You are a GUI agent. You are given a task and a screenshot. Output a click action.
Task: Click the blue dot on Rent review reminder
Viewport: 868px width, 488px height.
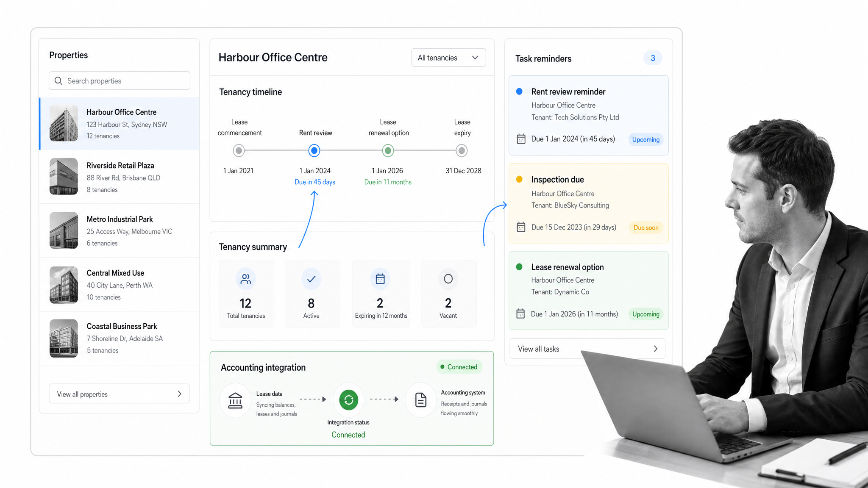(x=519, y=91)
